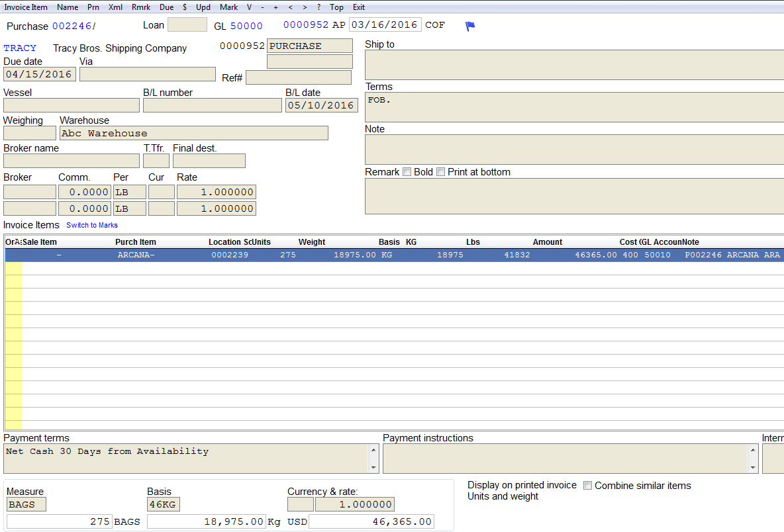Select the Prn menu item
784x532 pixels.
tap(93, 7)
